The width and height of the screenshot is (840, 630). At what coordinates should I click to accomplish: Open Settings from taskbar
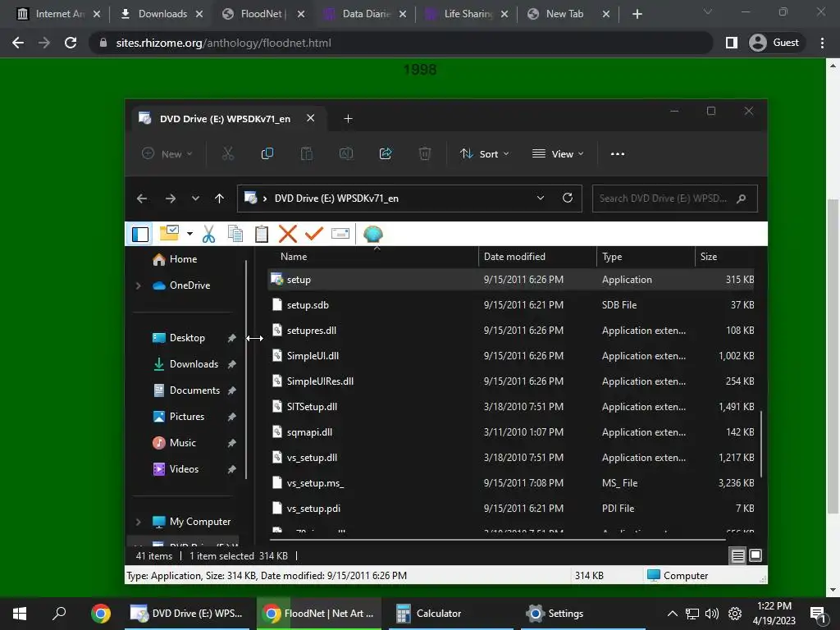coord(583,614)
